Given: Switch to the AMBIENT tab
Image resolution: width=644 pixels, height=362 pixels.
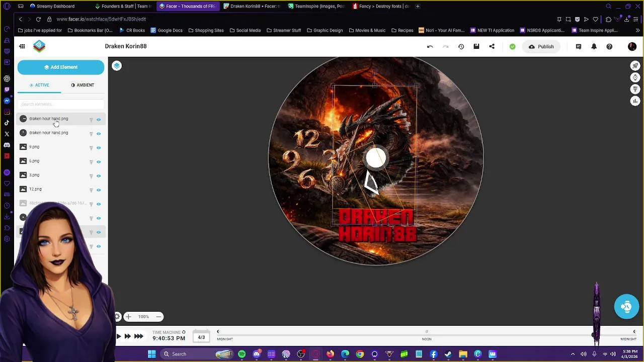Looking at the screenshot, I should point(83,85).
